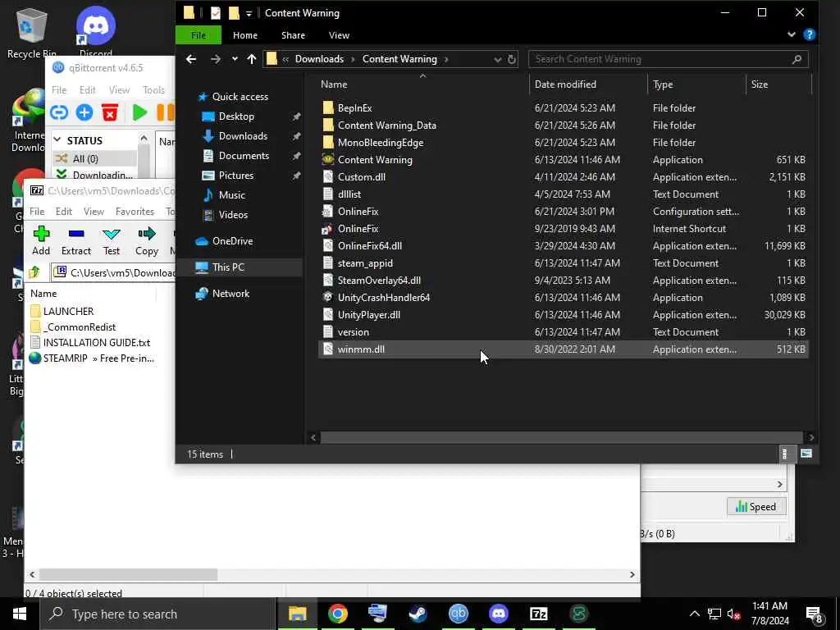This screenshot has height=630, width=840.
Task: Click Downloads in the address path
Action: (319, 59)
